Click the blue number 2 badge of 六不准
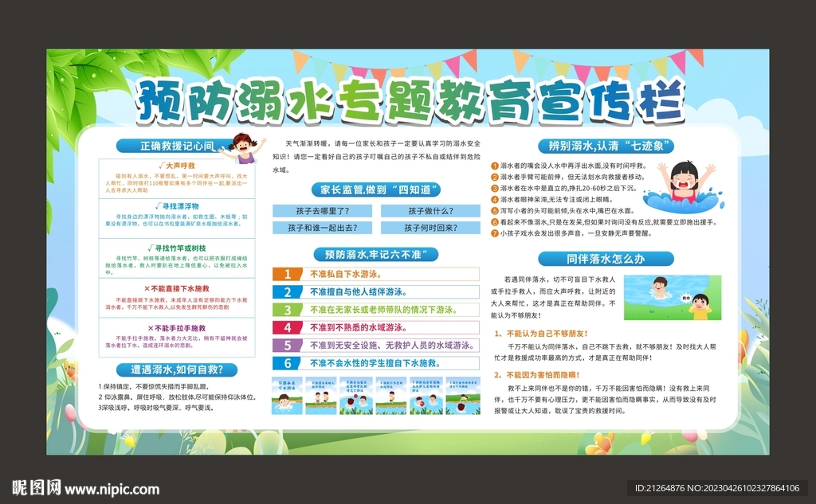The height and width of the screenshot is (504, 816). tap(287, 291)
